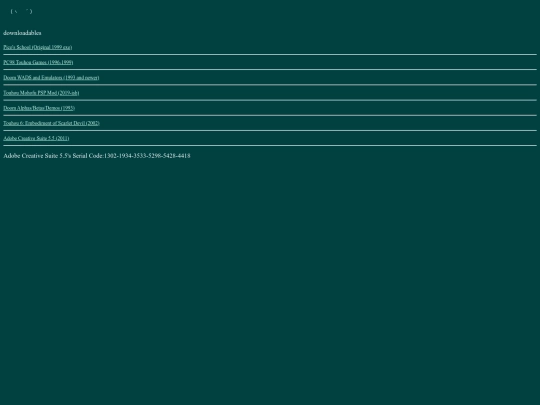Click the emoticon face at page top
This screenshot has height=405, width=540.
coord(21,11)
